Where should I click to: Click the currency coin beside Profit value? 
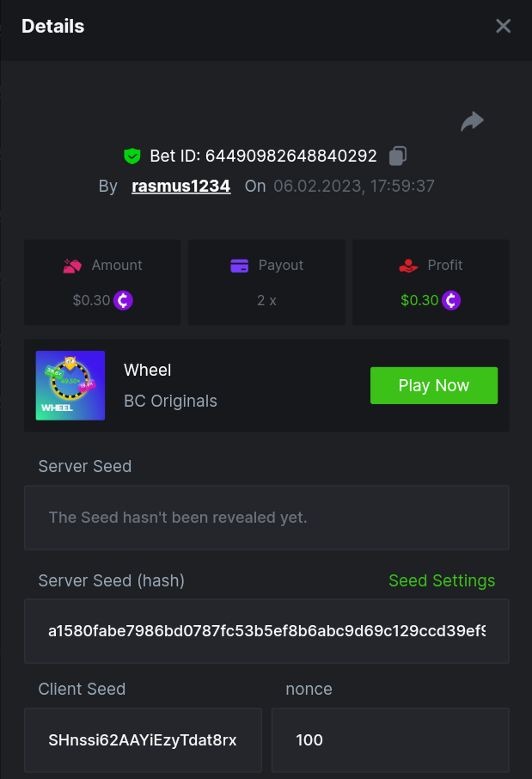pyautogui.click(x=451, y=300)
